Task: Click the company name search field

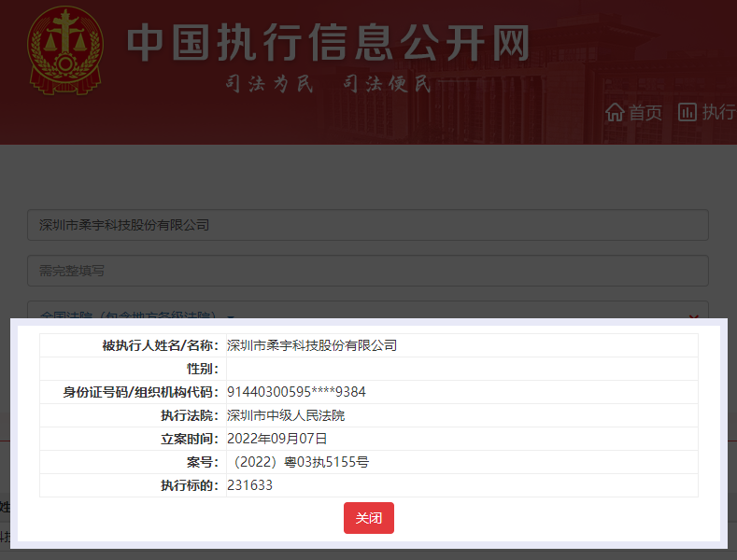Action: [367, 225]
